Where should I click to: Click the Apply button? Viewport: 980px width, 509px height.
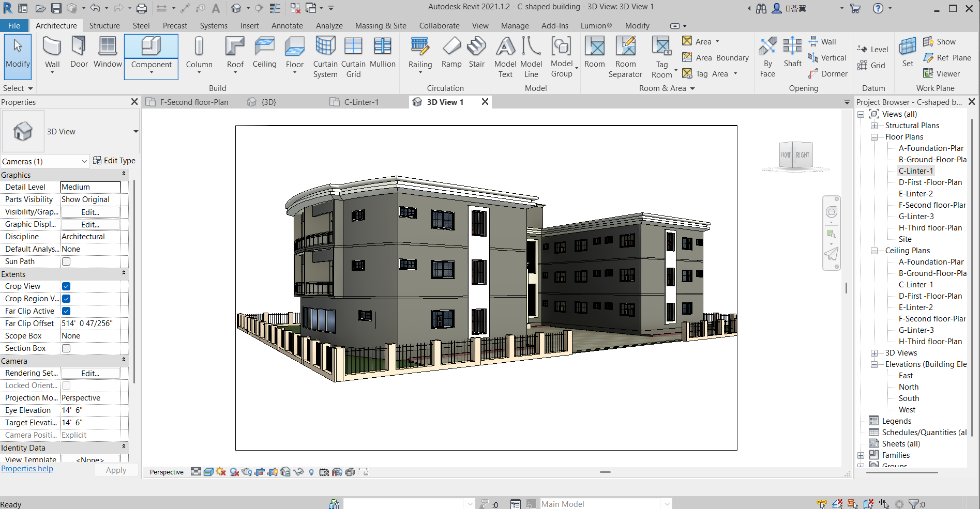pyautogui.click(x=116, y=470)
